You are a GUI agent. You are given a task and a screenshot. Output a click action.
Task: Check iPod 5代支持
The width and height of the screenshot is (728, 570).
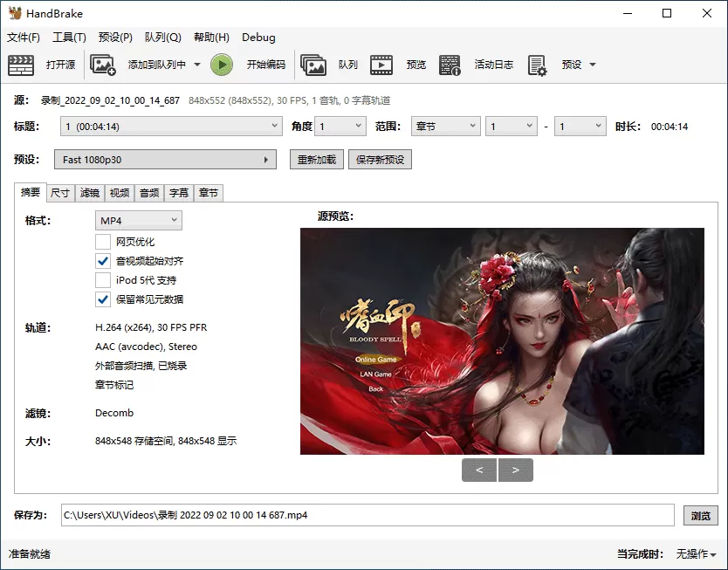pos(101,280)
